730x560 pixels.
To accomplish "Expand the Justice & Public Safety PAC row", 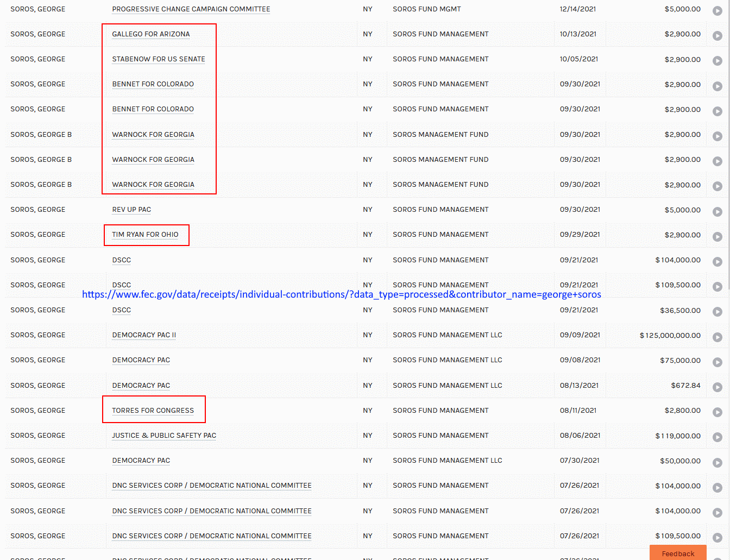I will 718,437.
